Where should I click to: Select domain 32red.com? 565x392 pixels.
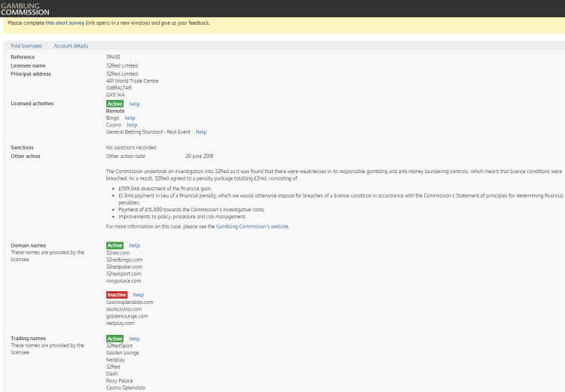118,253
